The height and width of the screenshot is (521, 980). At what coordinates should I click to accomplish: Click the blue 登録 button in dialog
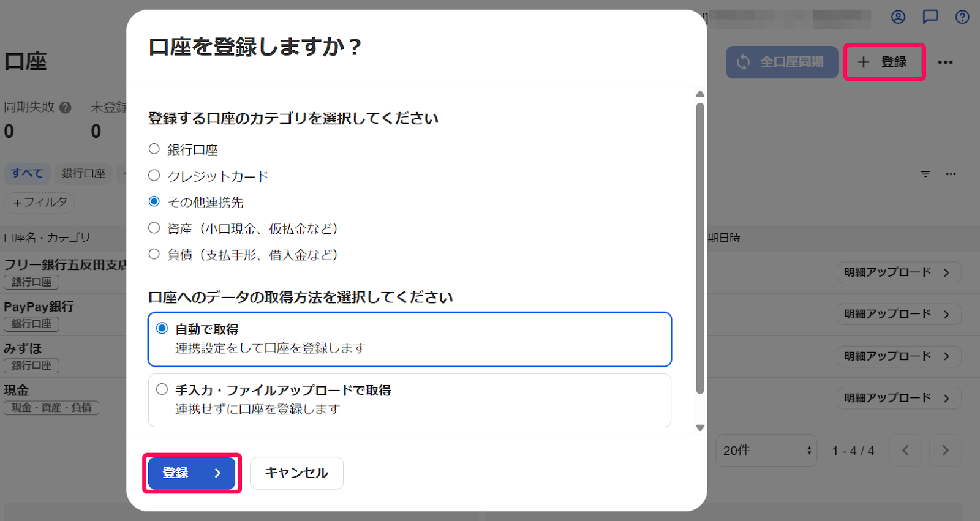click(x=190, y=473)
